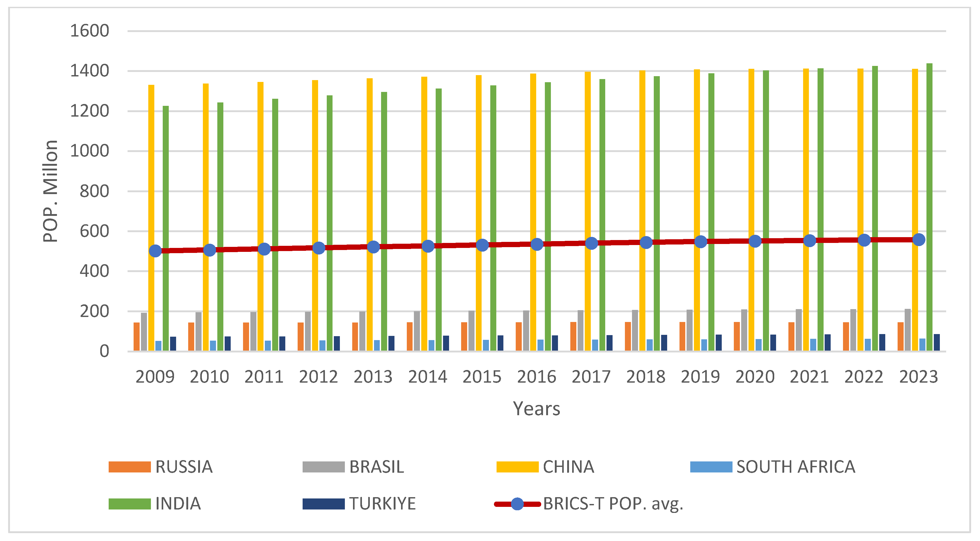Click the 2018 year label
This screenshot has width=980, height=541.
[x=646, y=377]
